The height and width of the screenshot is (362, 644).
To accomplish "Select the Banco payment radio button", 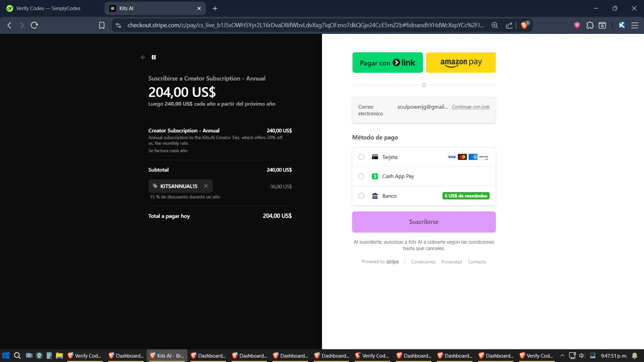I will pyautogui.click(x=361, y=196).
